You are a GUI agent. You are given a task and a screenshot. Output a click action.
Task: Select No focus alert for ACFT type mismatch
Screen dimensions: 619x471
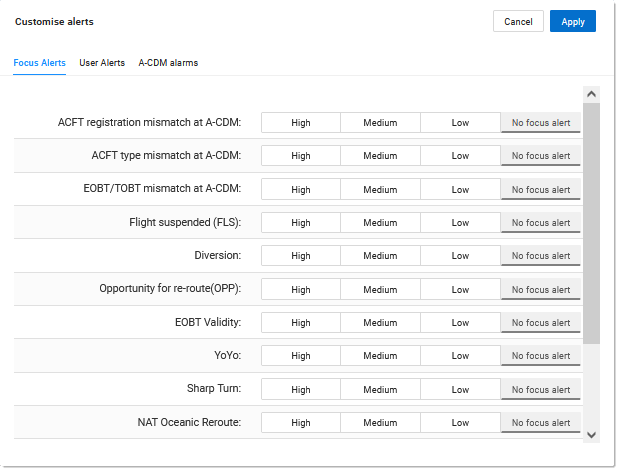(x=541, y=156)
